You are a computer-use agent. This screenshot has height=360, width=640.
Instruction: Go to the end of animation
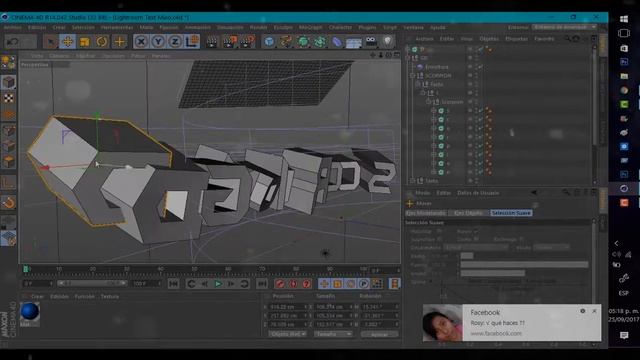262,284
